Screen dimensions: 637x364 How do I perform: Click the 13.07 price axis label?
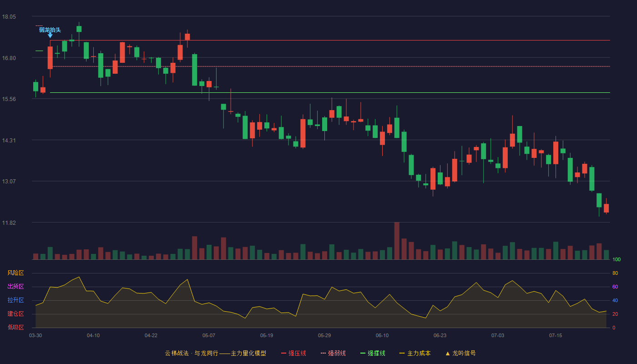9,182
